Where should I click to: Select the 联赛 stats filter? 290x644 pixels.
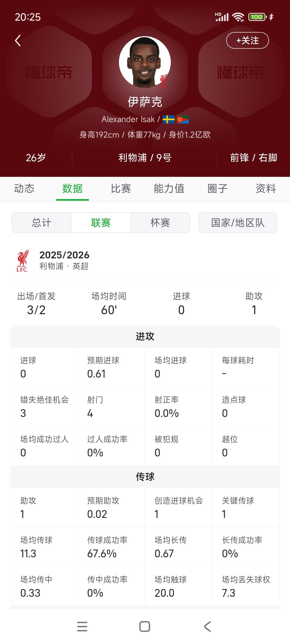point(101,223)
